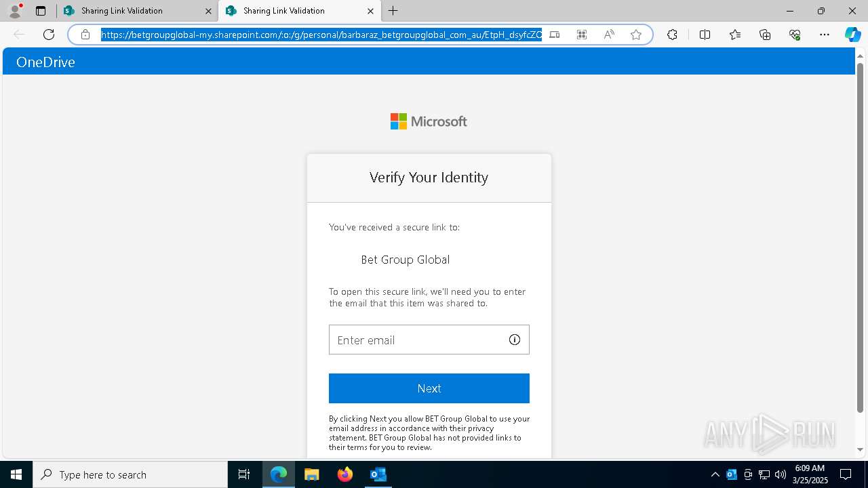This screenshot has width=868, height=488.
Task: Click the Enter email input field
Action: click(429, 340)
